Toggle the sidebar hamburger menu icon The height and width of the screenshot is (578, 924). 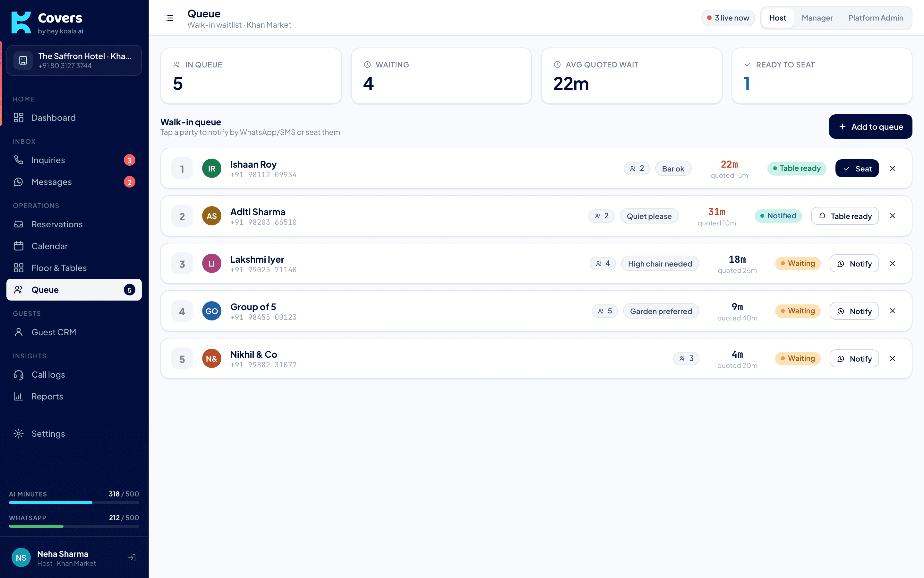coord(169,18)
